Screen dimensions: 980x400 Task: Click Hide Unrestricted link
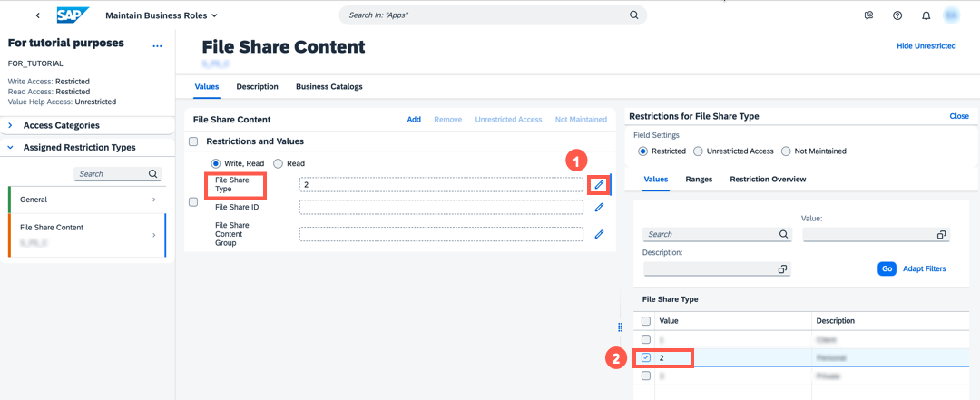tap(926, 45)
